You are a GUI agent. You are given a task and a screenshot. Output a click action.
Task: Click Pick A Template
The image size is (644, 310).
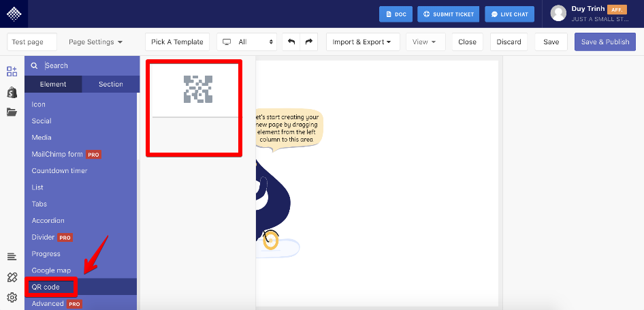click(177, 42)
